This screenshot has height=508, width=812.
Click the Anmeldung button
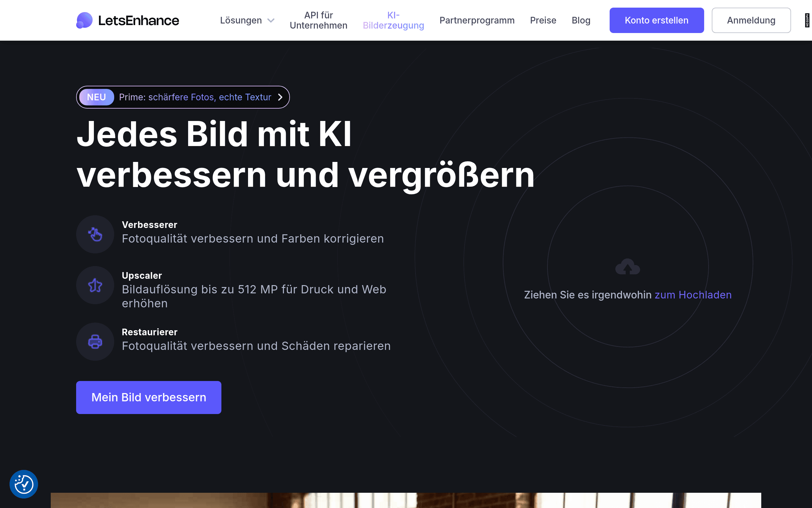pyautogui.click(x=751, y=21)
